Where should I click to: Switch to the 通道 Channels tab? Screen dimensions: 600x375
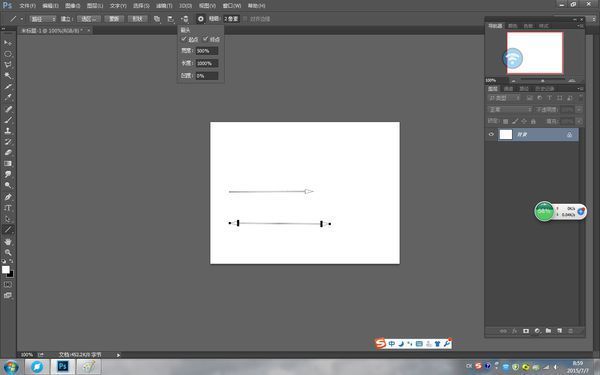pyautogui.click(x=509, y=89)
